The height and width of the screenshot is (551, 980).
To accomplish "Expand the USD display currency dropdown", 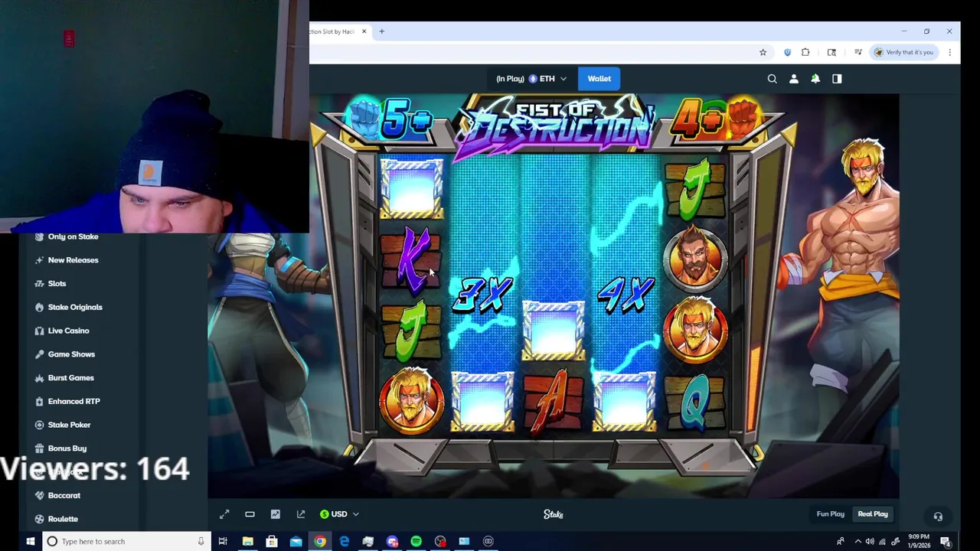I will coord(339,514).
